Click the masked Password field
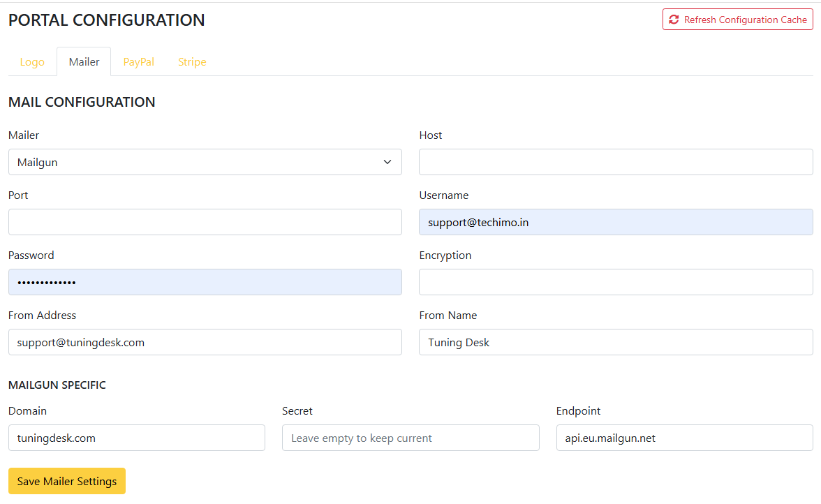Image resolution: width=821 pixels, height=504 pixels. pyautogui.click(x=205, y=282)
